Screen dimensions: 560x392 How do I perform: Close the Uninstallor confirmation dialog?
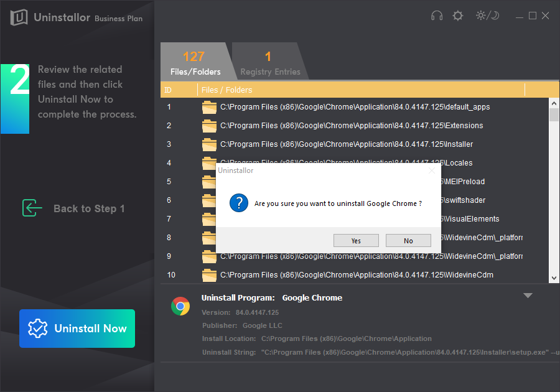(x=431, y=170)
